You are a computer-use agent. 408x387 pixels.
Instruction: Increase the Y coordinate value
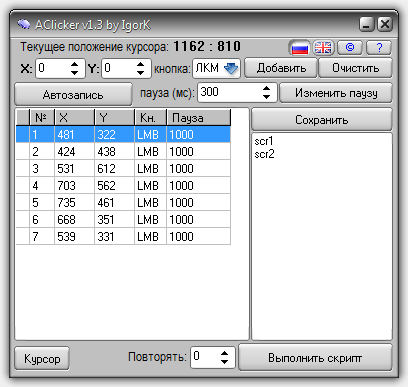(141, 64)
